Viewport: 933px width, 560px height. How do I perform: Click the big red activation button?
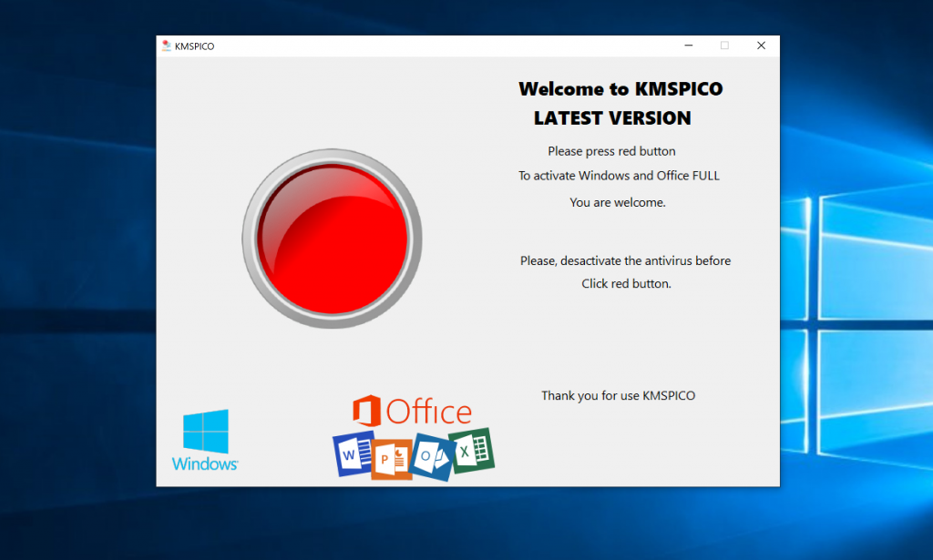pos(332,239)
